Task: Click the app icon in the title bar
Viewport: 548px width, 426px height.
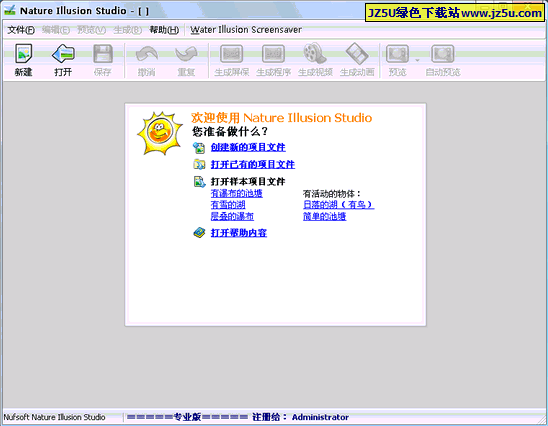Action: (10, 11)
